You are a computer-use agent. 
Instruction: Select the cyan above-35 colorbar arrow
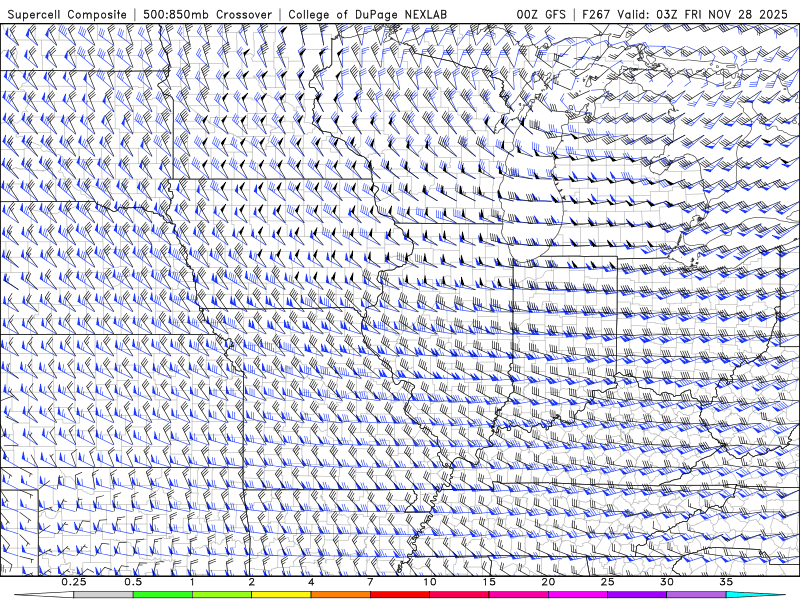click(756, 595)
